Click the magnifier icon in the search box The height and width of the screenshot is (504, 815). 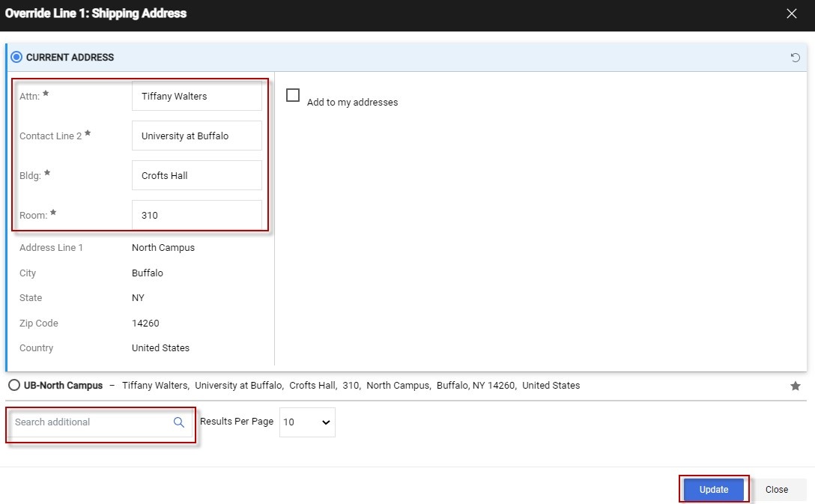tap(179, 422)
